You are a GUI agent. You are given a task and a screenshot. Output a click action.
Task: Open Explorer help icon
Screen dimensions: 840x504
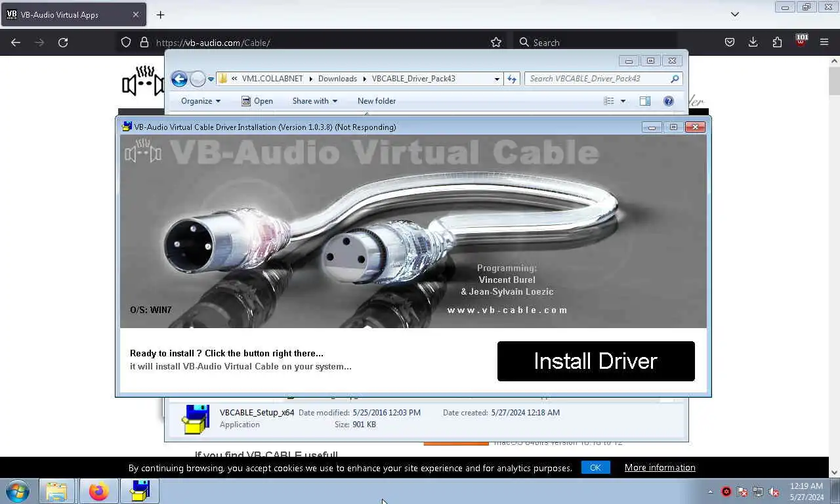tap(668, 101)
